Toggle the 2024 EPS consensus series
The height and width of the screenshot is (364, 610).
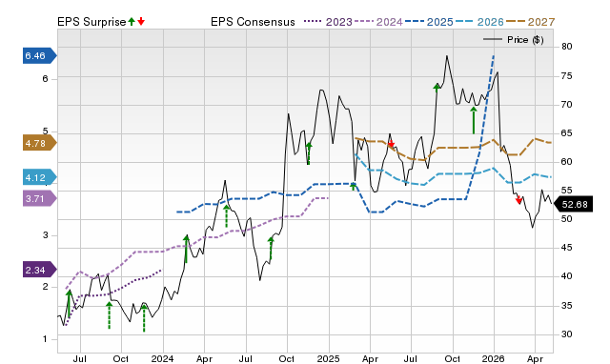[378, 22]
